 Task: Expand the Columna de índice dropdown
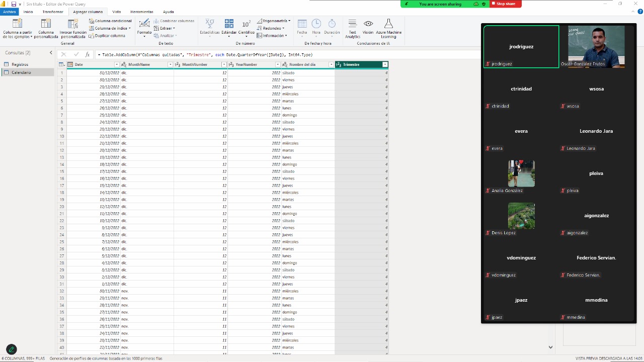[129, 29]
